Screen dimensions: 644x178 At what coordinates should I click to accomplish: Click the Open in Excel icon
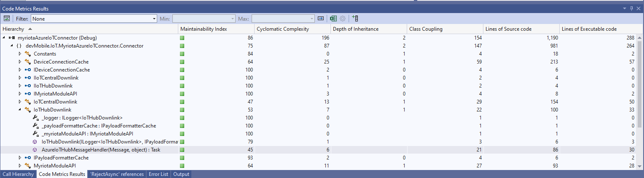pyautogui.click(x=333, y=19)
